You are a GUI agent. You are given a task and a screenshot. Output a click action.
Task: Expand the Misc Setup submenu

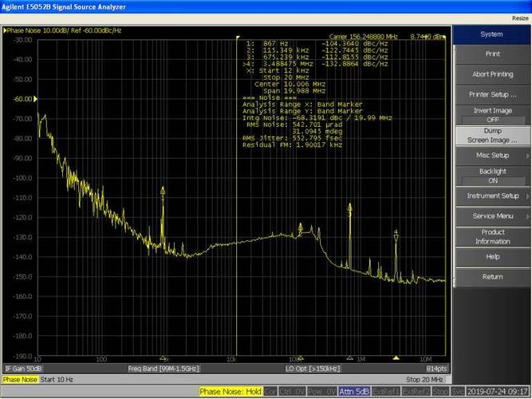click(x=492, y=156)
